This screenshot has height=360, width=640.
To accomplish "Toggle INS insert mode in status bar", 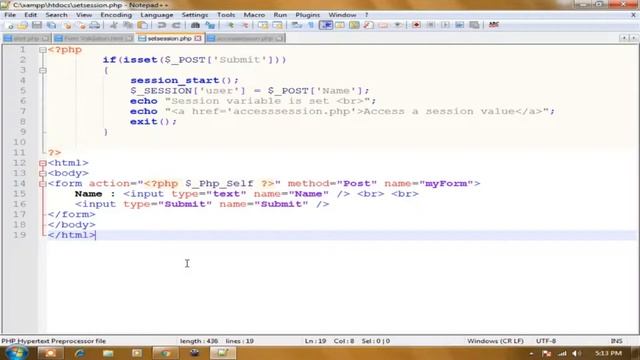I will pyautogui.click(x=616, y=341).
